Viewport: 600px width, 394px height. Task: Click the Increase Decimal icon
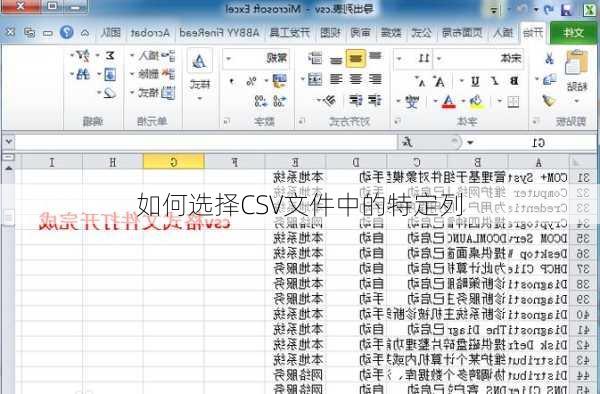coord(279,101)
